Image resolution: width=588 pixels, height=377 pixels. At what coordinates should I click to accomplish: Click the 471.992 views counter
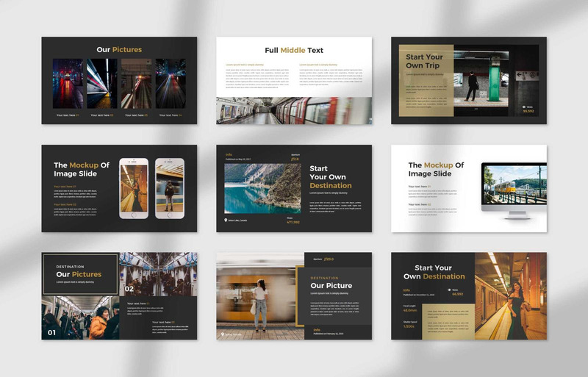(x=293, y=223)
